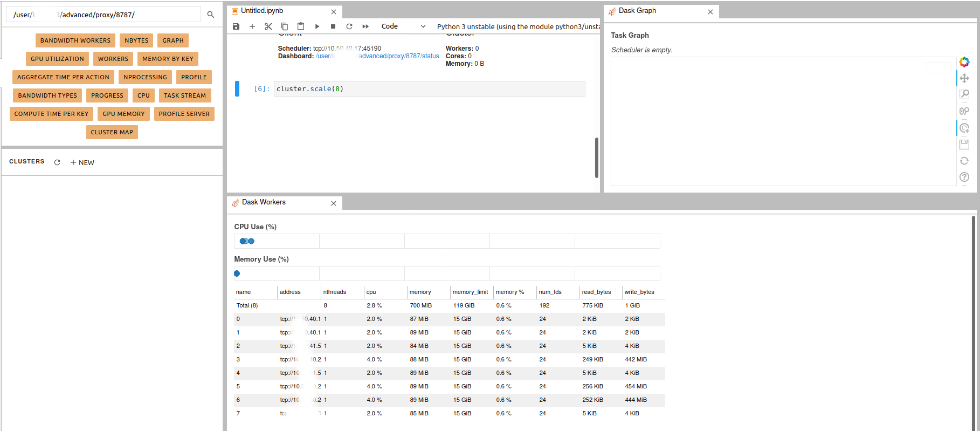Open MEMORY BY KEY dashboard

point(168,59)
